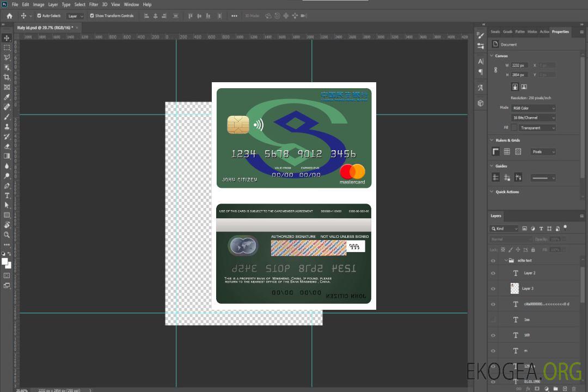Select the Lasso tool
Screen dimensions: 588x392
tap(7, 57)
